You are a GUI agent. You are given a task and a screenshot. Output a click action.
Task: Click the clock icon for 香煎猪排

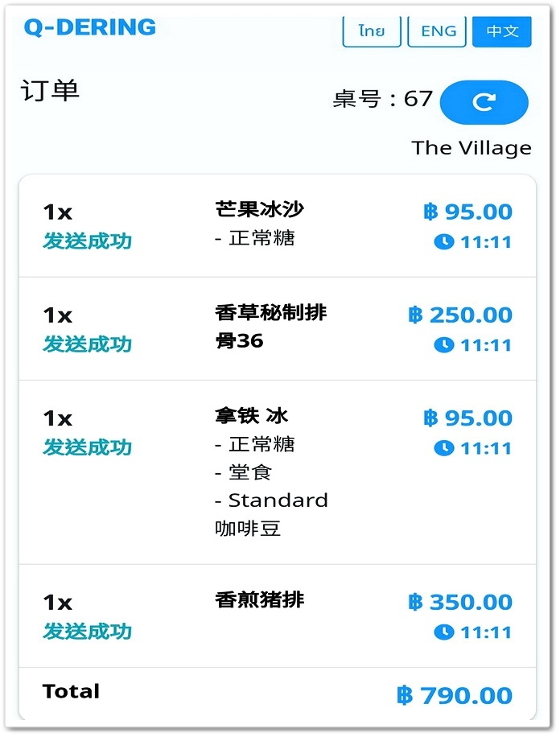click(444, 632)
